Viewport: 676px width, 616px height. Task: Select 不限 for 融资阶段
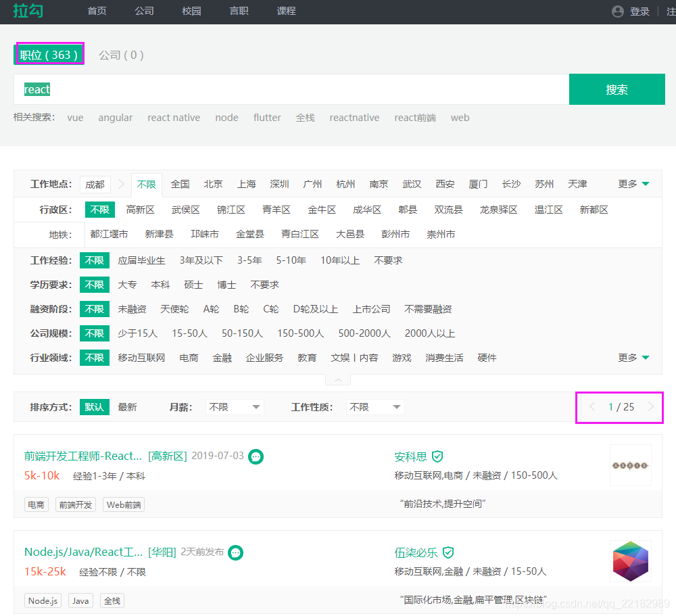tap(95, 309)
